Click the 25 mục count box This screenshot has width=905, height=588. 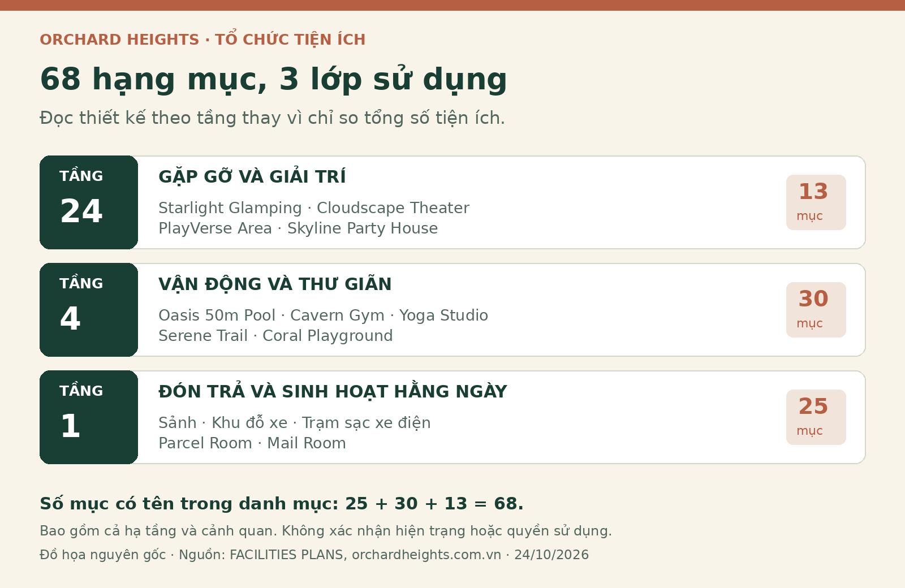[x=816, y=417]
